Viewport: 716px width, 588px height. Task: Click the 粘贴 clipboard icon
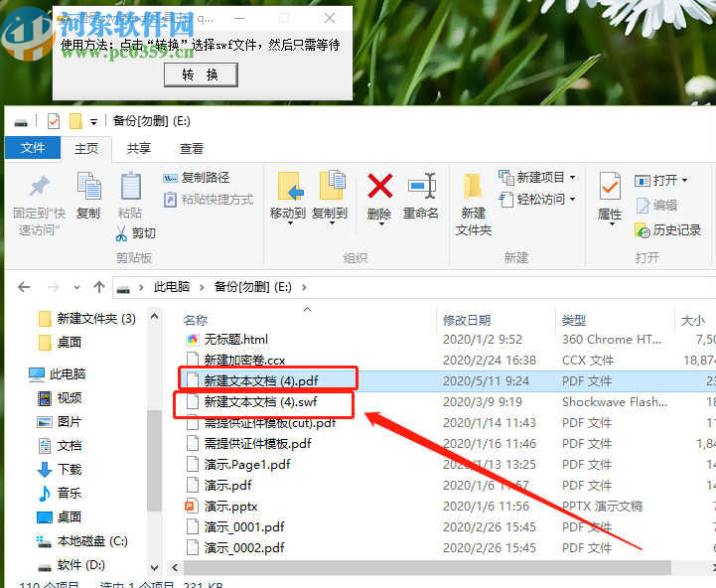[x=131, y=186]
